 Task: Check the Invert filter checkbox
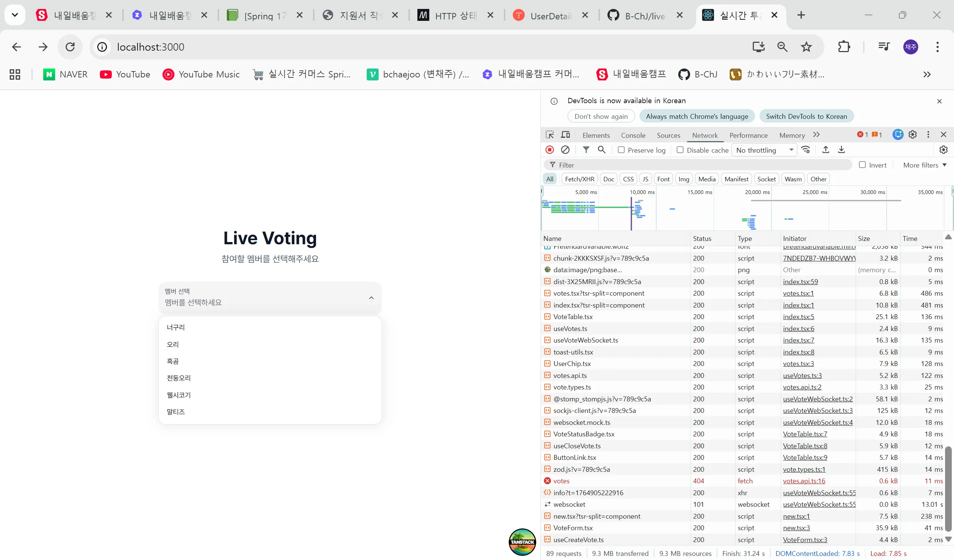(862, 165)
